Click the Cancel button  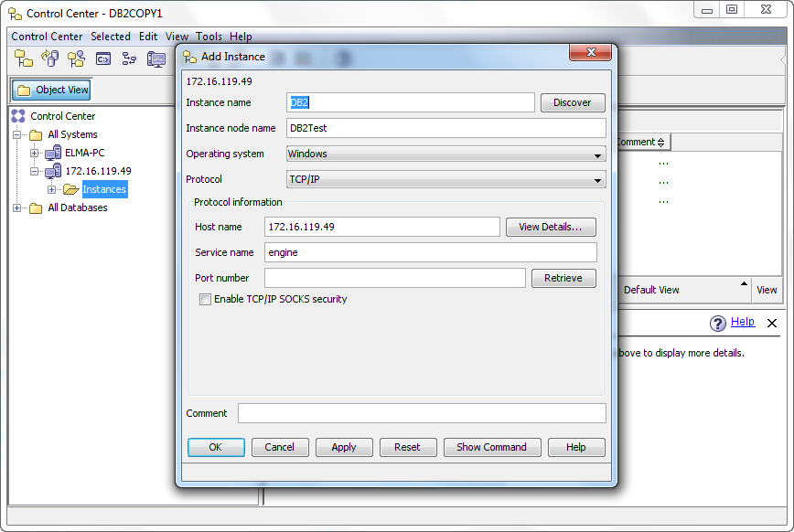pos(280,448)
